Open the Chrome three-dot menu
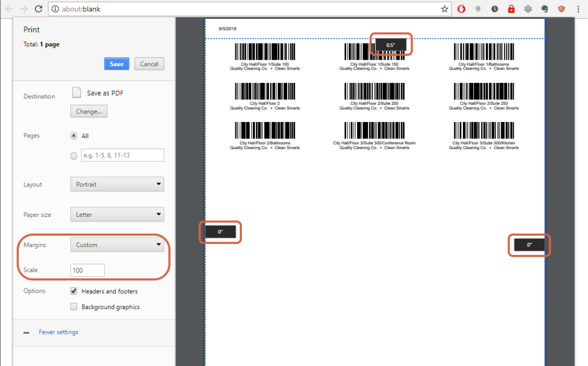Screen dimensions: 588x366 click(x=578, y=9)
